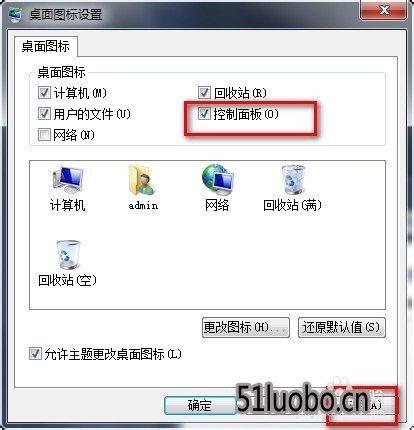414x430 pixels.
Task: Select the 回收站(空) empty recycle bin icon
Action: pyautogui.click(x=68, y=255)
